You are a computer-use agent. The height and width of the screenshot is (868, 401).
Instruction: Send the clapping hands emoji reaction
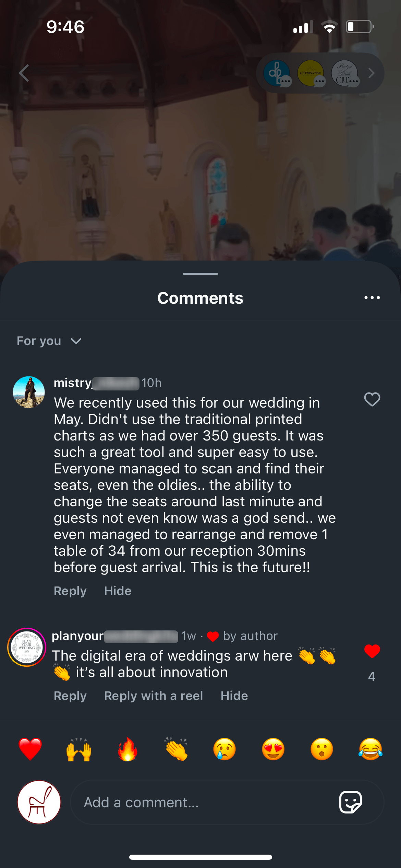176,749
